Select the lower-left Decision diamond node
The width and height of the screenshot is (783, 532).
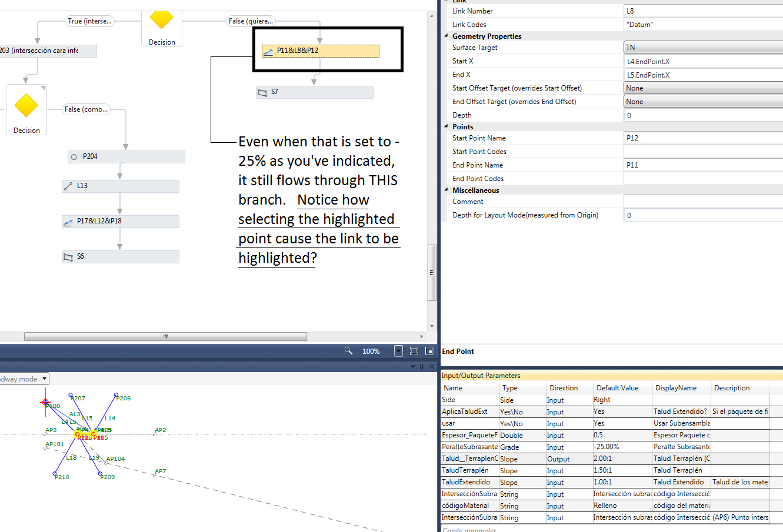click(26, 106)
